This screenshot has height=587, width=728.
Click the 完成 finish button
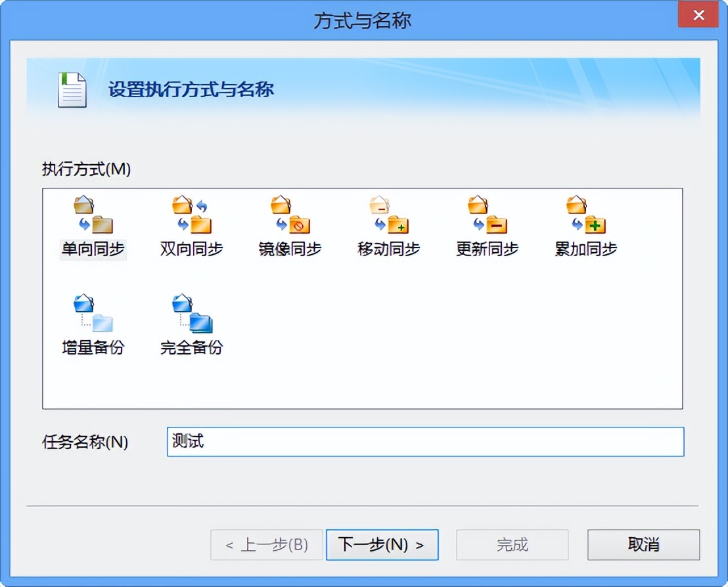[x=512, y=544]
